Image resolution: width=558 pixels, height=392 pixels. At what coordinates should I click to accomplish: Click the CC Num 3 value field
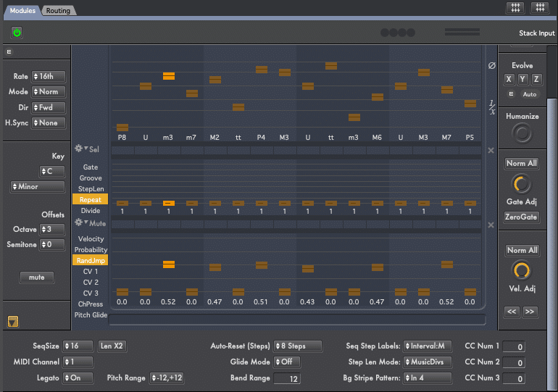pyautogui.click(x=514, y=378)
